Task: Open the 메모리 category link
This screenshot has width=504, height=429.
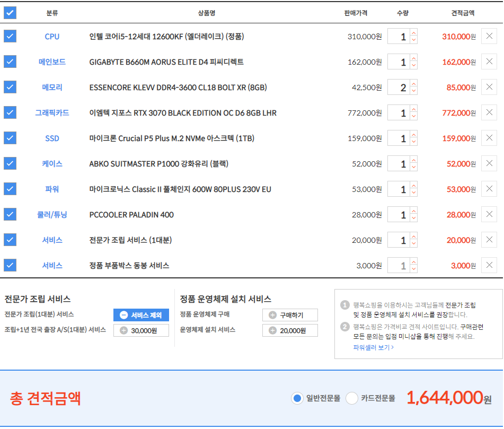Action: click(x=52, y=87)
